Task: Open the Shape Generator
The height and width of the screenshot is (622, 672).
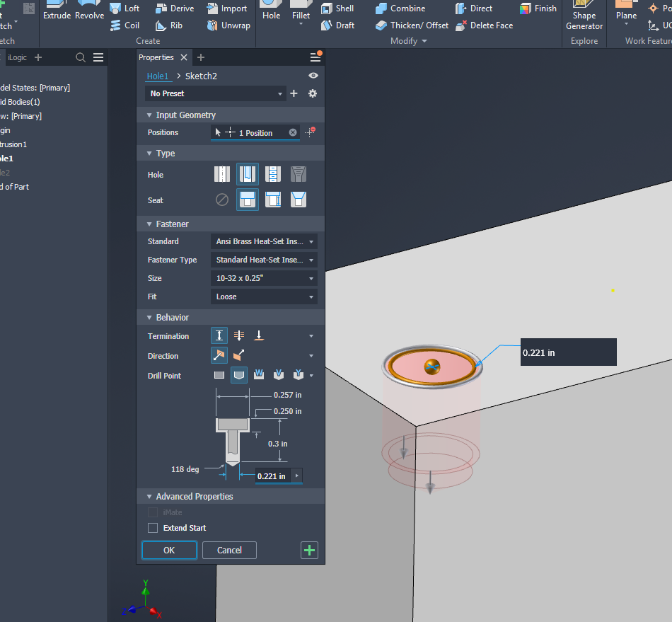Action: pos(584,16)
